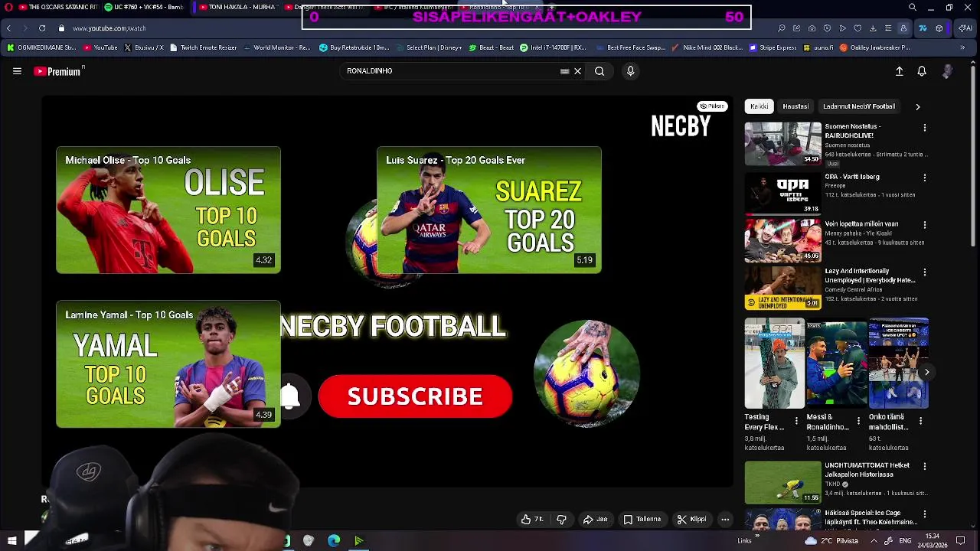Open OPA - Vartti Isberg video title
The image size is (980, 551).
click(852, 177)
